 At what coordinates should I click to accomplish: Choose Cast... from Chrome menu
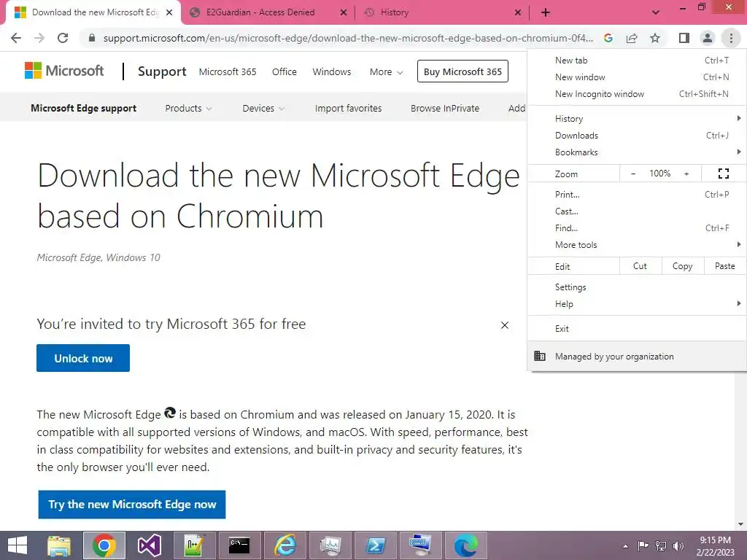[x=637, y=211]
